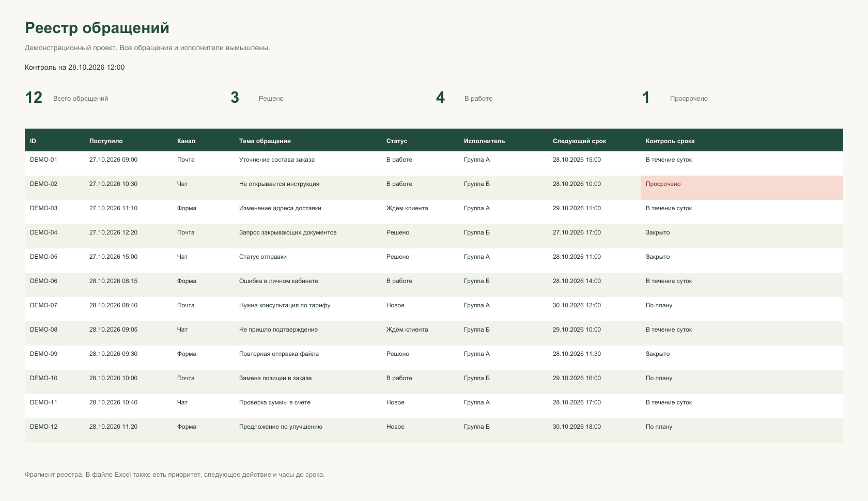Screen dimensions: 868x501
Task: Select topic Запрос закрывающих документов
Action: 288,232
